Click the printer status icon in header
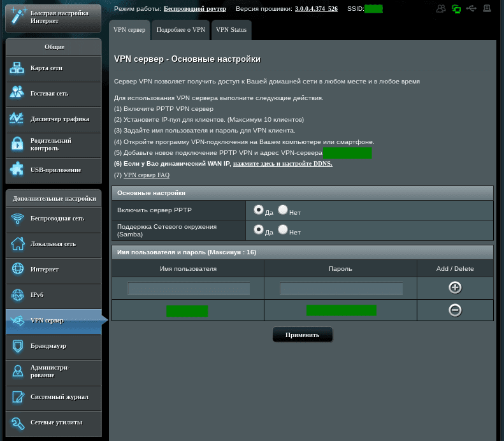The height and width of the screenshot is (441, 504). 487,8
